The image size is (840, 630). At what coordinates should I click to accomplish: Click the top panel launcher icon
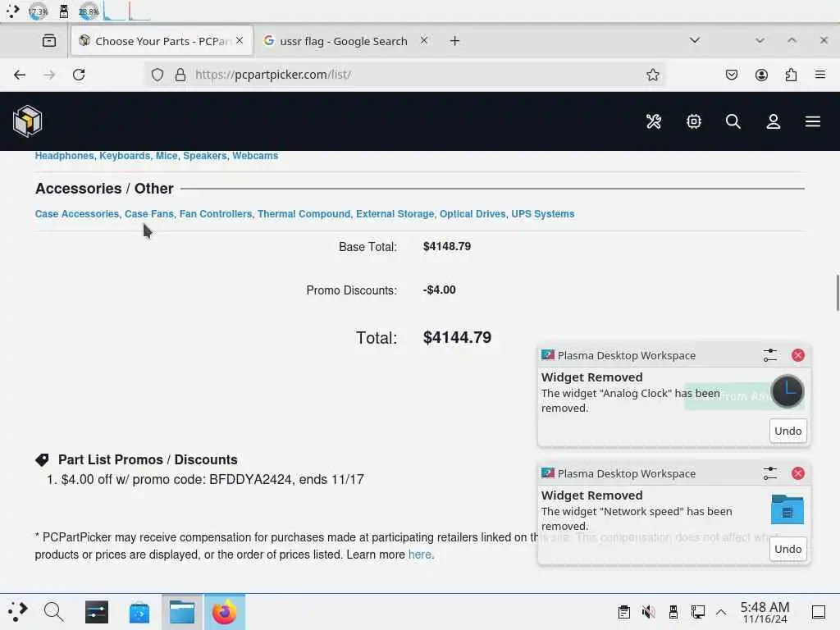12,11
